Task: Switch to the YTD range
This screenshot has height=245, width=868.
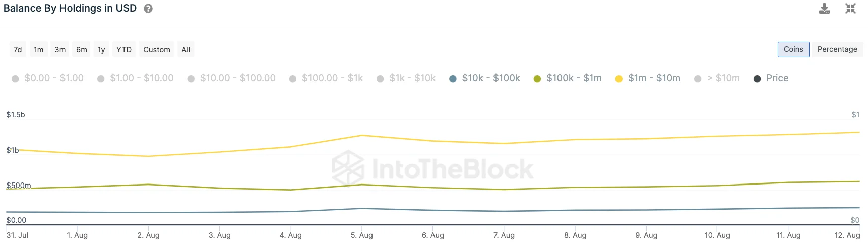Action: (124, 50)
